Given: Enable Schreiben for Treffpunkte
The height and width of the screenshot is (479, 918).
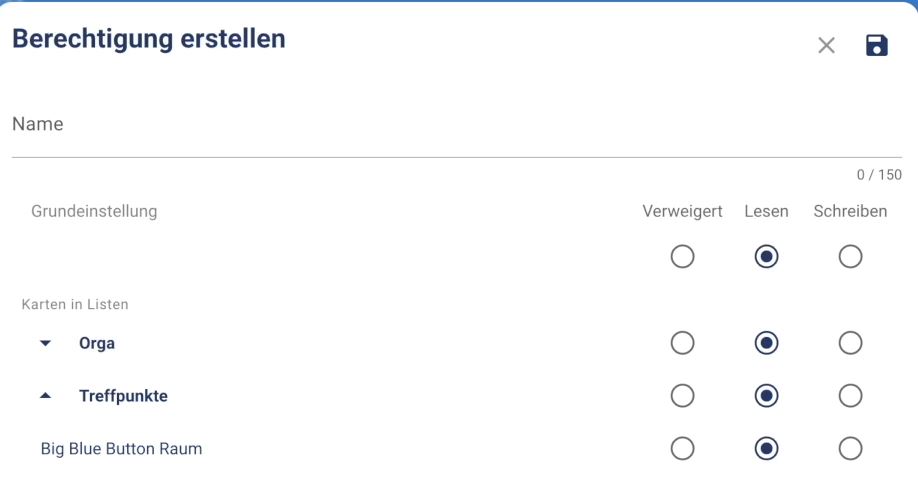Looking at the screenshot, I should (850, 396).
